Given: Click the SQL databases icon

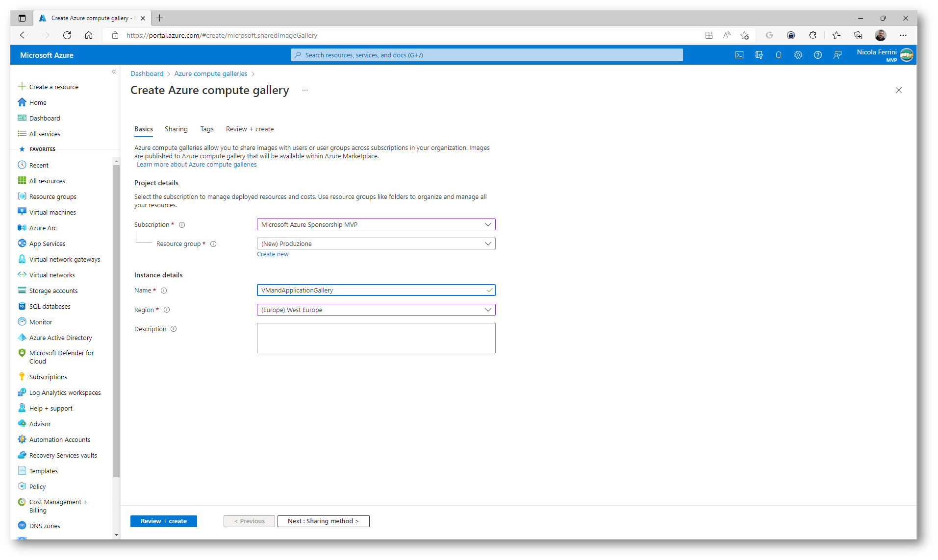Looking at the screenshot, I should tap(22, 306).
